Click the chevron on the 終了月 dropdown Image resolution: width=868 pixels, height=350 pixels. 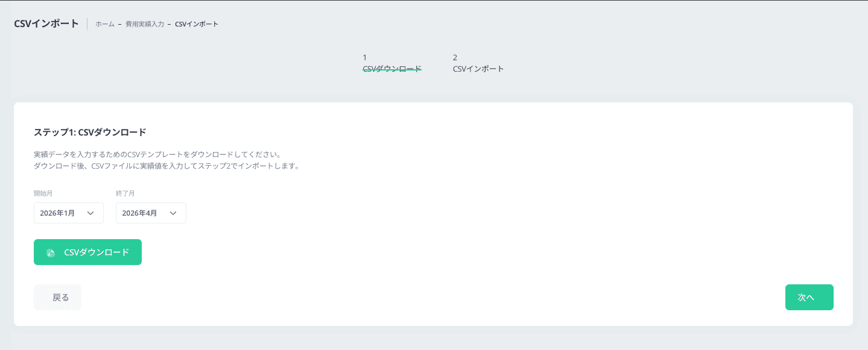coord(173,213)
